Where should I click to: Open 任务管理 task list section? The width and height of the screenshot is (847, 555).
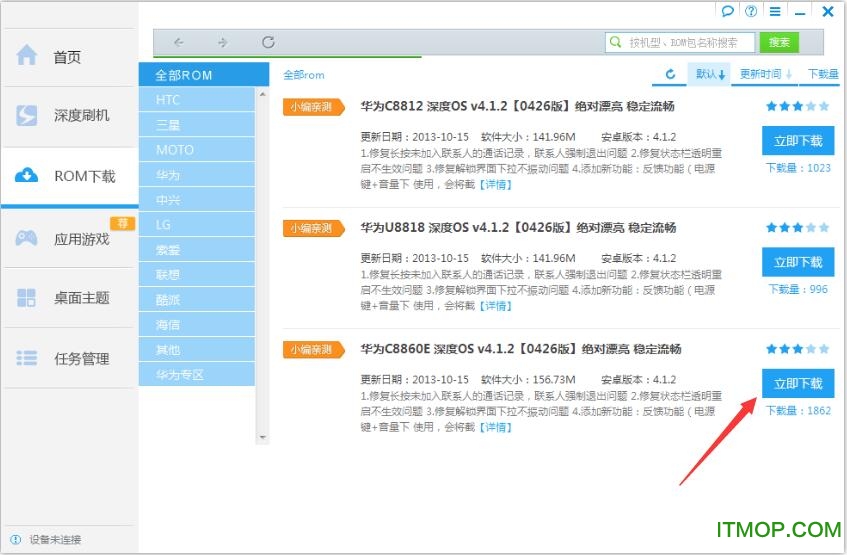(x=69, y=358)
